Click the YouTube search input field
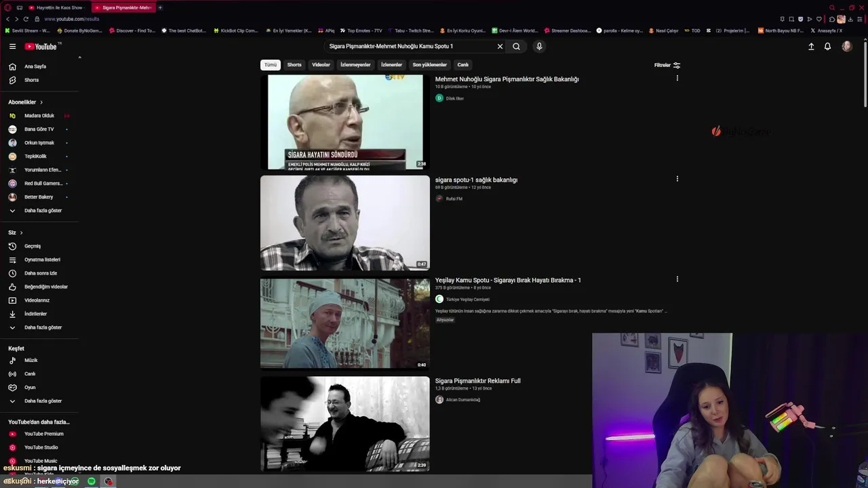Image resolution: width=868 pixels, height=488 pixels. click(x=410, y=46)
